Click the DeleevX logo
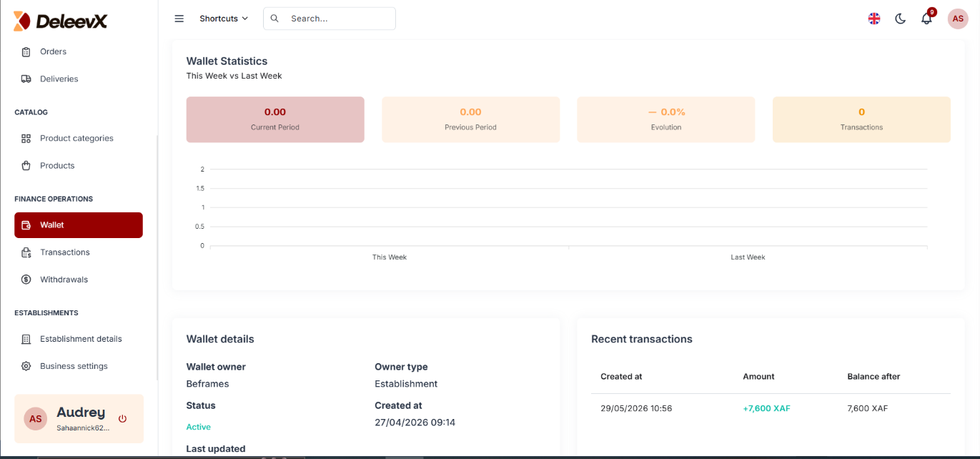The height and width of the screenshot is (459, 980). 60,21
